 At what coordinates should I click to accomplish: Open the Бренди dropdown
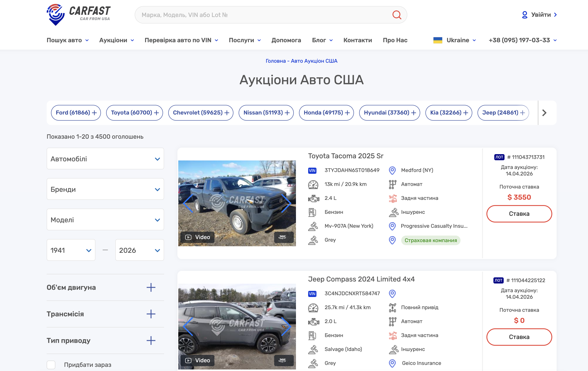(105, 189)
